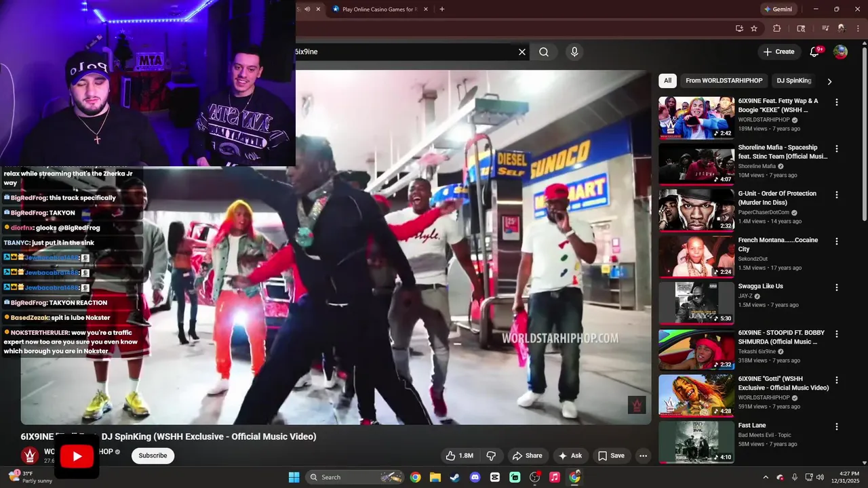This screenshot has height=488, width=868.
Task: Open a new browser tab
Action: pyautogui.click(x=442, y=9)
